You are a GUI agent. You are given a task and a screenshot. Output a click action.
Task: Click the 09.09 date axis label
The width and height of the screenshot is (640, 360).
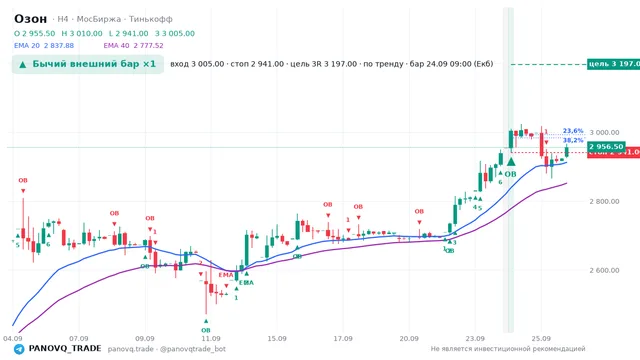point(145,339)
